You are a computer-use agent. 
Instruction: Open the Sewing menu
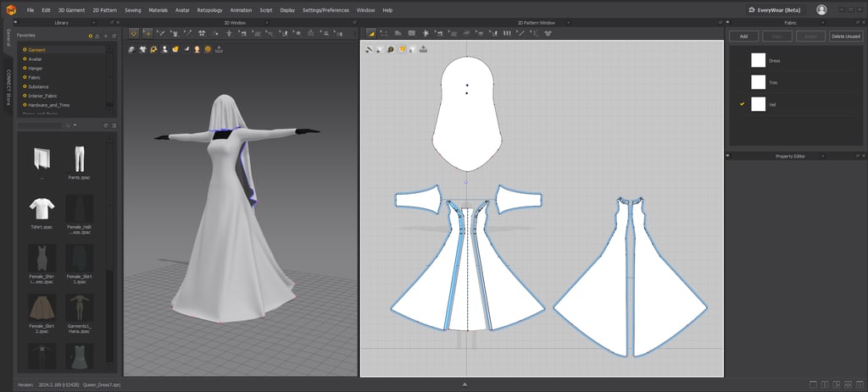(x=132, y=10)
